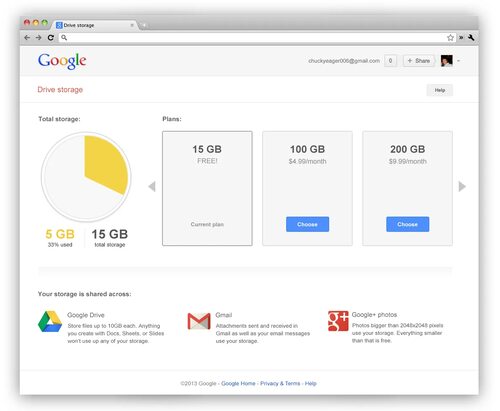
Task: Open the wrench settings menu
Action: (471, 38)
